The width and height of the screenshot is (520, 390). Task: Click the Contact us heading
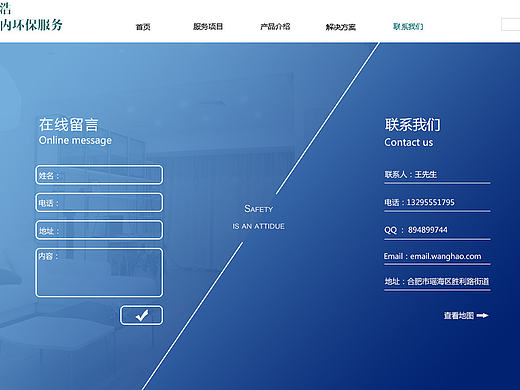[409, 142]
